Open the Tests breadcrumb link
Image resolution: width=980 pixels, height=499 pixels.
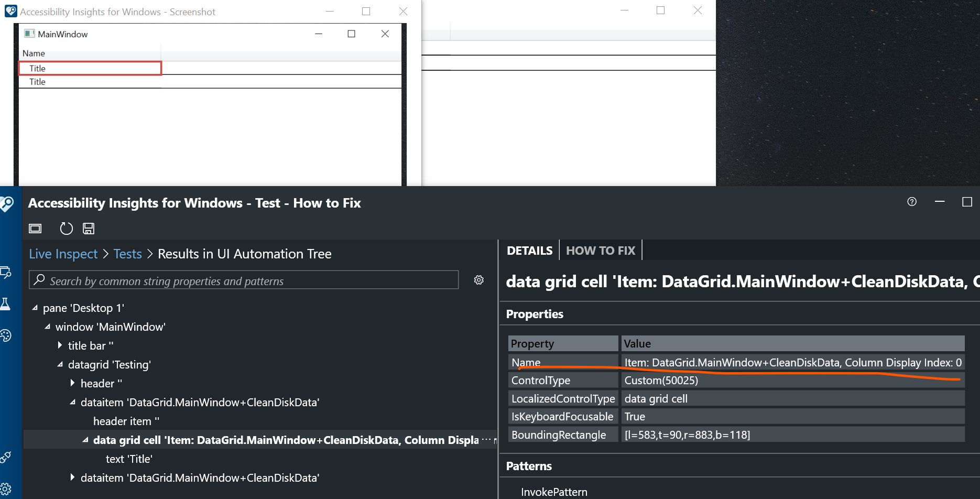(127, 253)
